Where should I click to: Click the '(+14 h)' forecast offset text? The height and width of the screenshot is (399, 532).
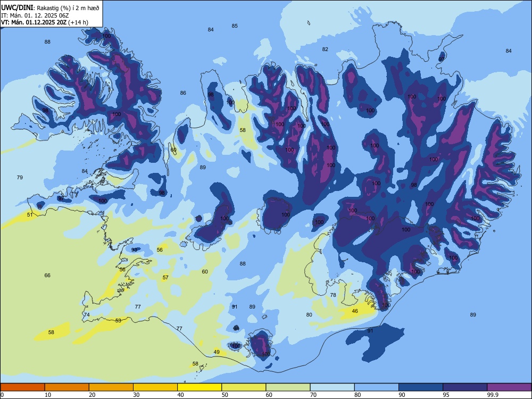click(x=78, y=22)
